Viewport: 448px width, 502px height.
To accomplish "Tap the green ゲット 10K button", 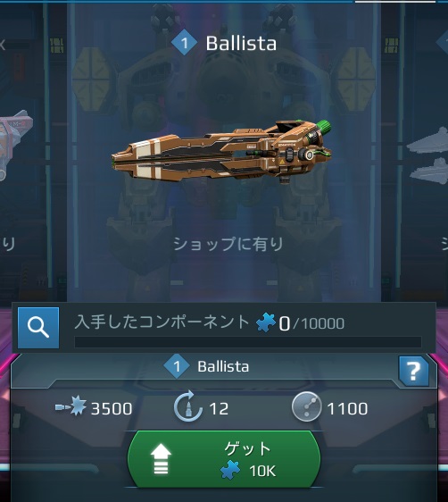I will pos(224,459).
